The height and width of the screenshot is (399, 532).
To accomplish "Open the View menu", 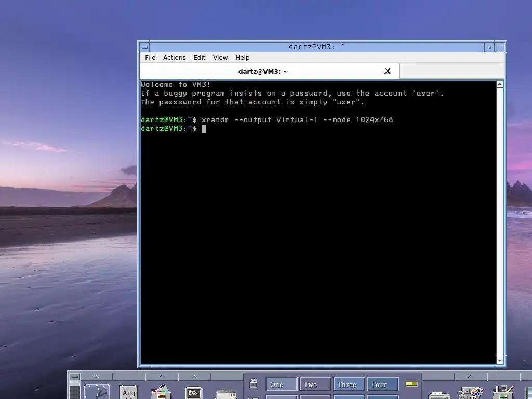I will pyautogui.click(x=220, y=57).
